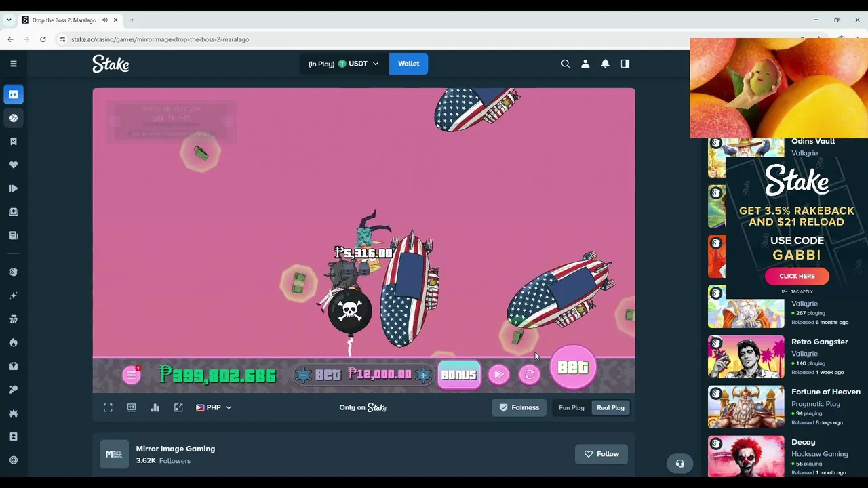Open Fortune of Heaven game thumbnail
The width and height of the screenshot is (868, 488).
[746, 407]
